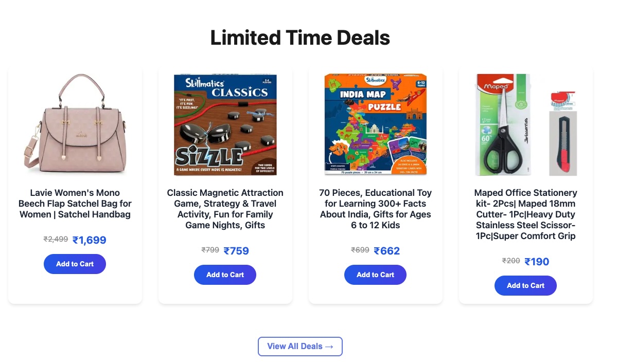Open the Skillmatics Sizzle game image
The height and width of the screenshot is (364, 617).
click(225, 125)
